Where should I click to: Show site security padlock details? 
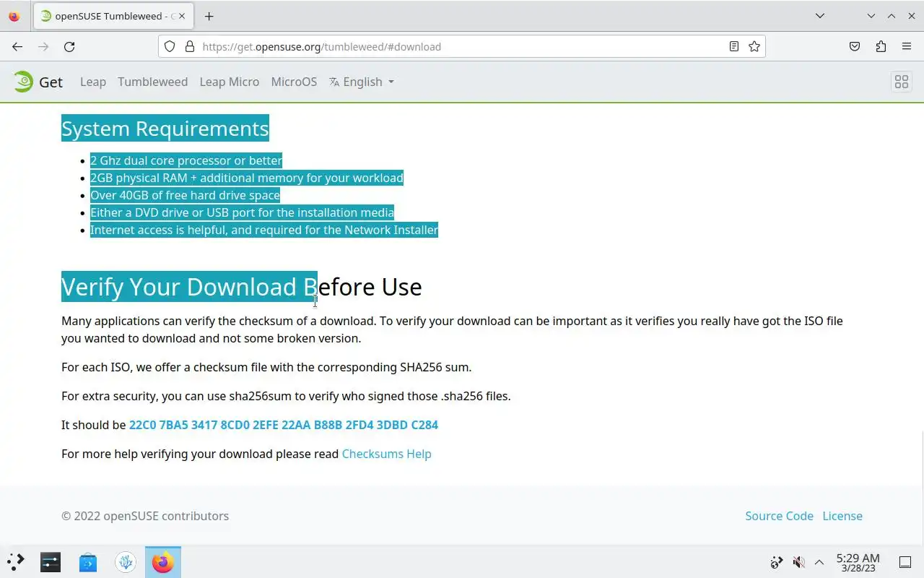coord(190,46)
